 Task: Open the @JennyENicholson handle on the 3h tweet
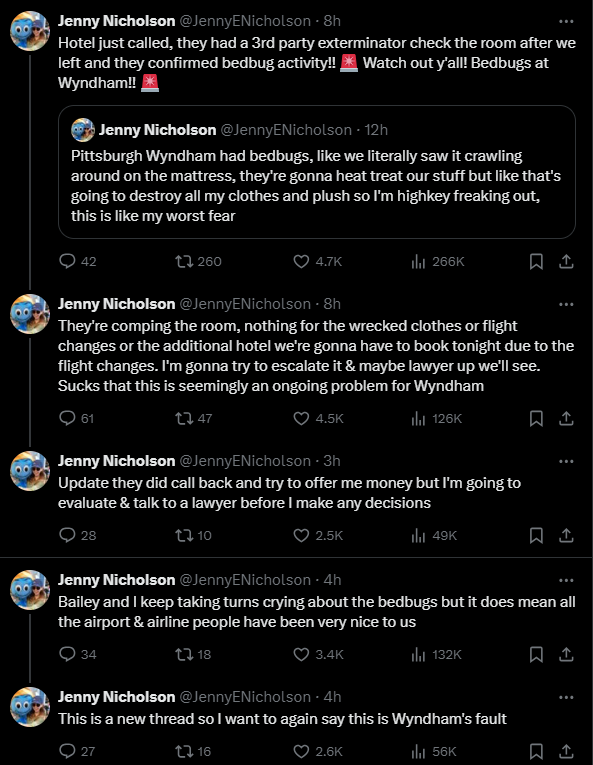(245, 461)
